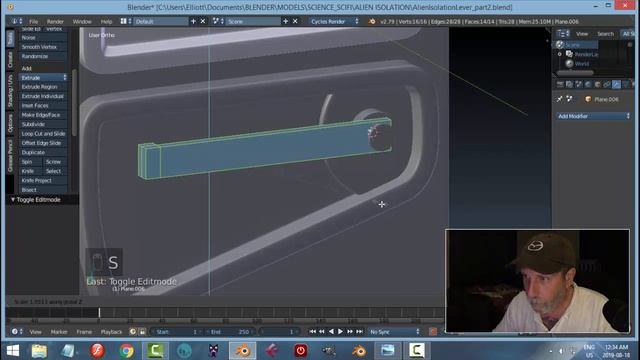
Task: Open the Info editor type selector icon
Action: coord(16,21)
